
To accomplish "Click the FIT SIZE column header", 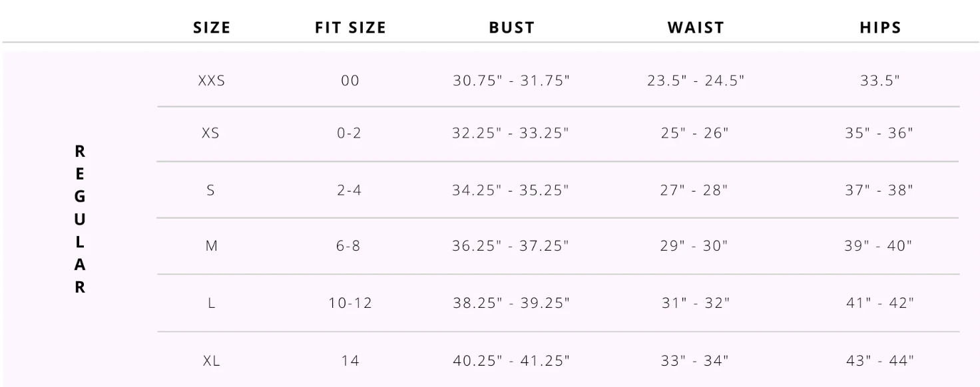I will pos(350,27).
